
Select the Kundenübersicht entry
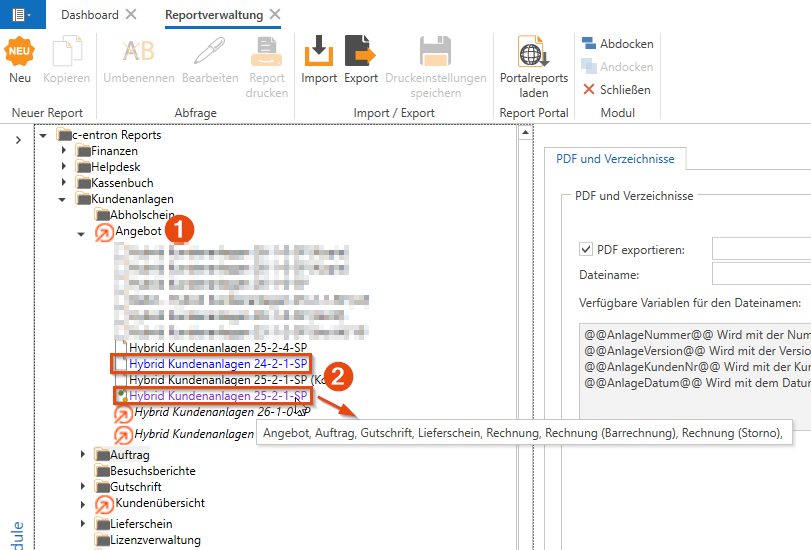pos(160,503)
